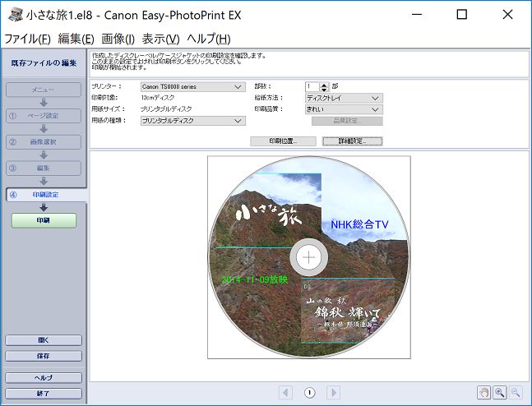The height and width of the screenshot is (406, 532).
Task: Click the disc label preview image
Action: point(309,257)
